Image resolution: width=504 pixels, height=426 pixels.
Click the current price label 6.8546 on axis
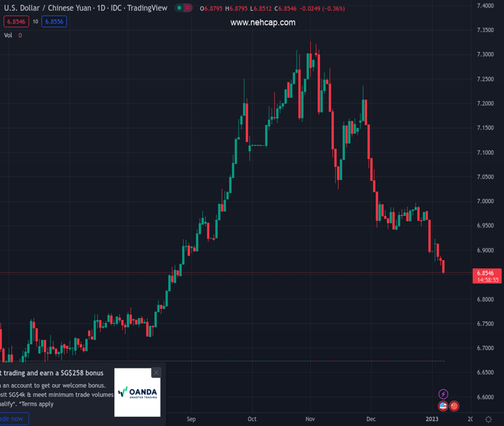tap(487, 276)
